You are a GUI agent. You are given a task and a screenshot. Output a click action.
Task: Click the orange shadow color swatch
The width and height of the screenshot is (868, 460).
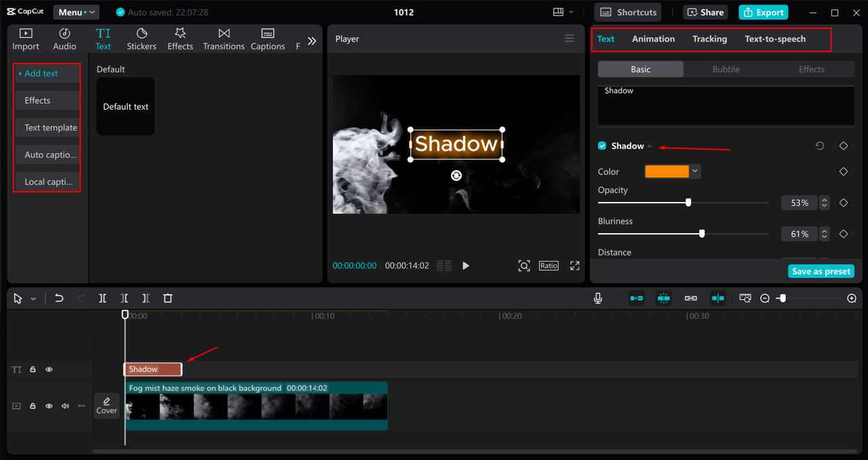(667, 172)
